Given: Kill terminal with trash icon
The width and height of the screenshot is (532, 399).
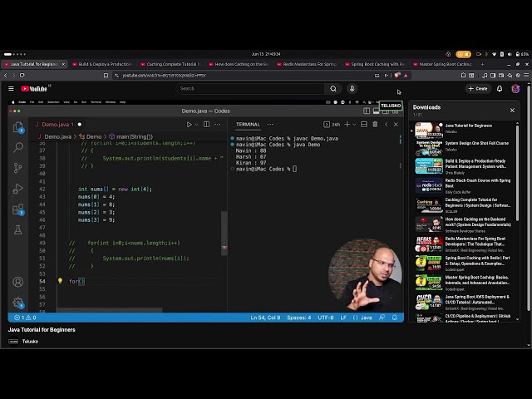Looking at the screenshot, I should pos(375,125).
